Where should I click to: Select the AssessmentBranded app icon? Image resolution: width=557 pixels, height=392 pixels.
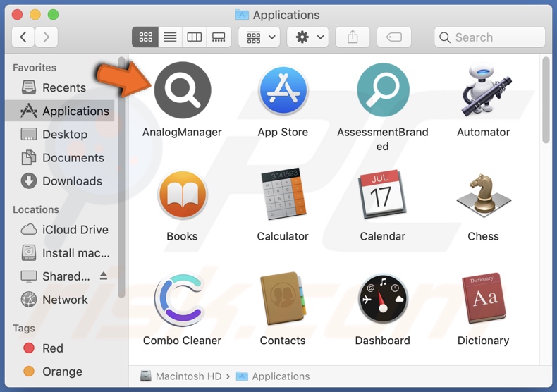[x=383, y=90]
